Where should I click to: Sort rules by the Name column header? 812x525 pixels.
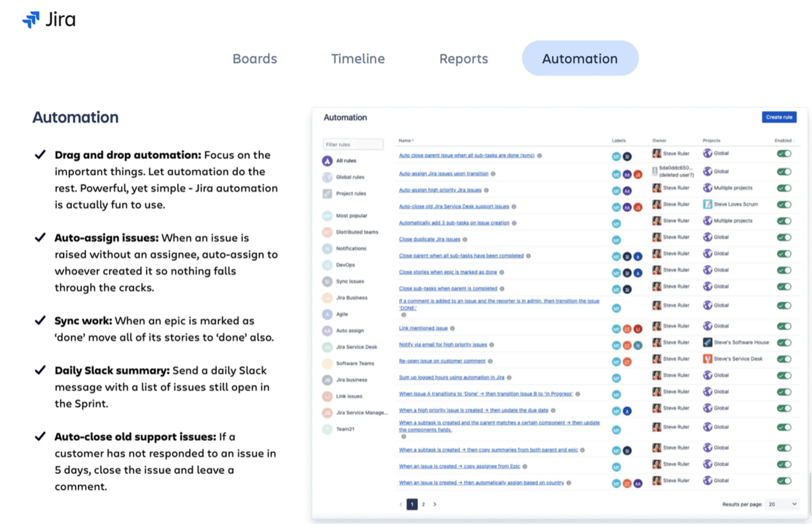click(x=406, y=141)
